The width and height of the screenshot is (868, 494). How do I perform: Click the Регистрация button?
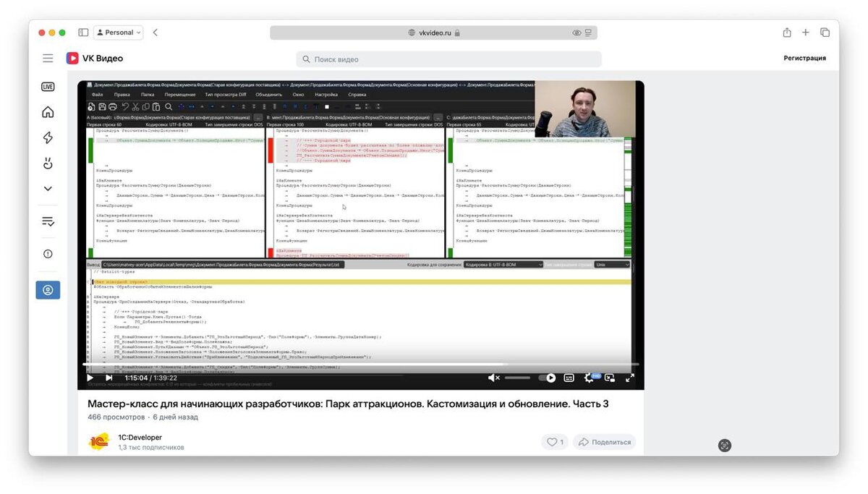pyautogui.click(x=804, y=59)
